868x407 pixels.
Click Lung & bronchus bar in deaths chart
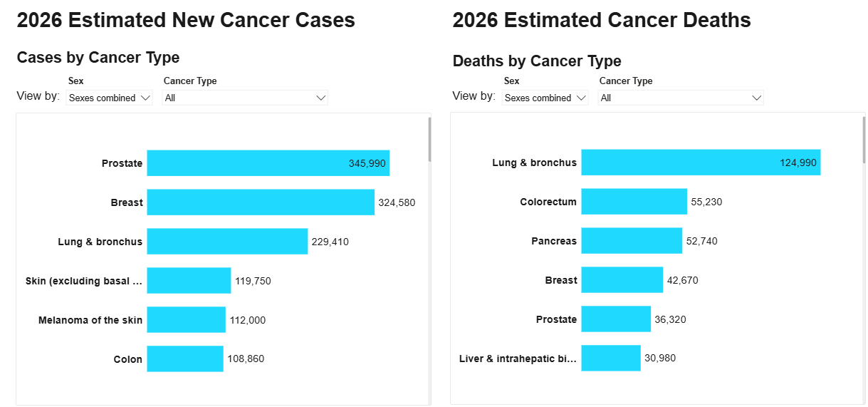pos(701,163)
